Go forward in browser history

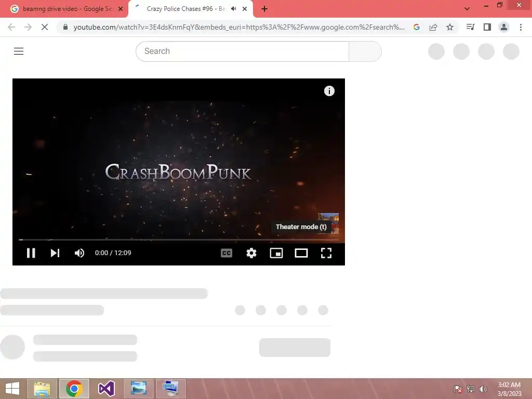click(28, 27)
